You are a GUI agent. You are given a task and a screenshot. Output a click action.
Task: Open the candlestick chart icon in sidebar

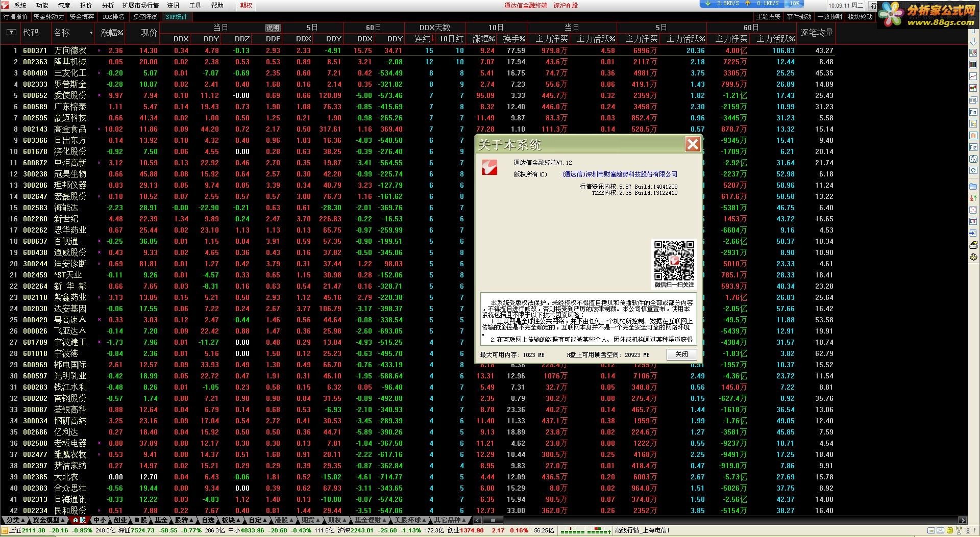click(x=973, y=88)
